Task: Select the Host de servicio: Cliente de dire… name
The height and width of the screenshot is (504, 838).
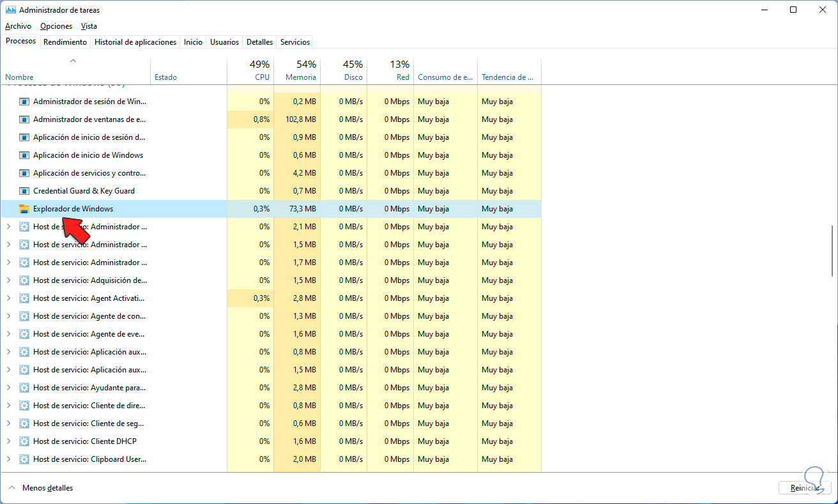Action: 90,406
